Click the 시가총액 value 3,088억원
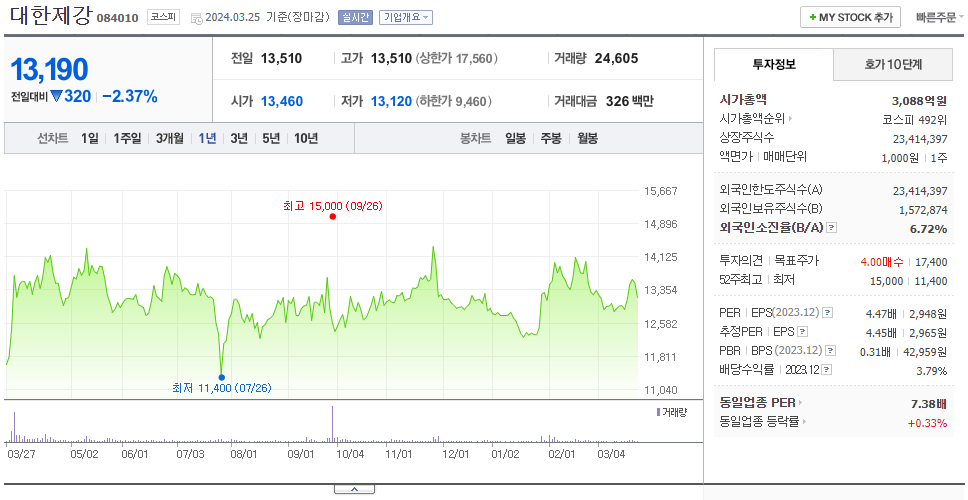 click(919, 101)
